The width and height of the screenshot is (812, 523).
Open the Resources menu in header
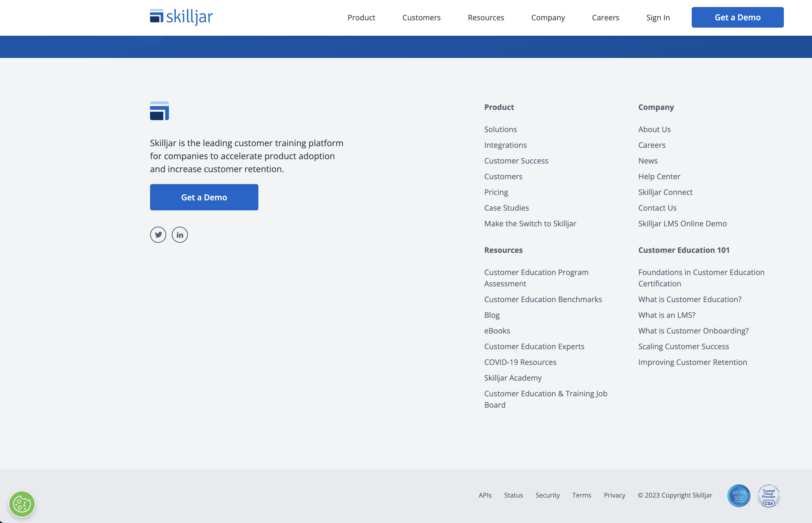point(486,17)
